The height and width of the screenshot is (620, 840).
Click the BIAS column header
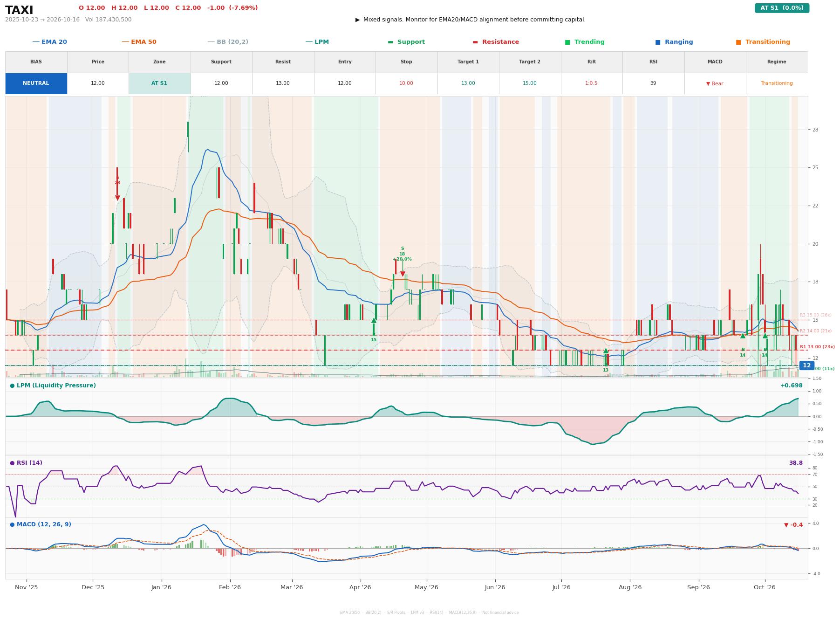coord(36,62)
